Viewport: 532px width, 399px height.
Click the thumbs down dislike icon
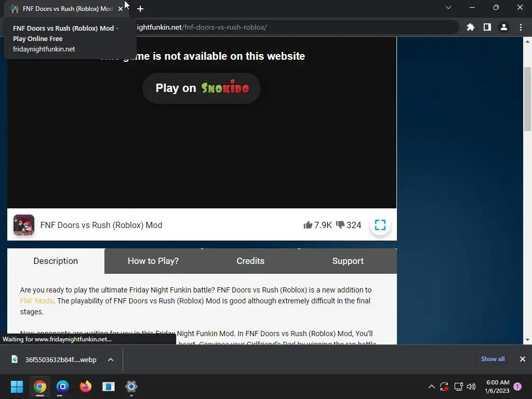pyautogui.click(x=340, y=224)
